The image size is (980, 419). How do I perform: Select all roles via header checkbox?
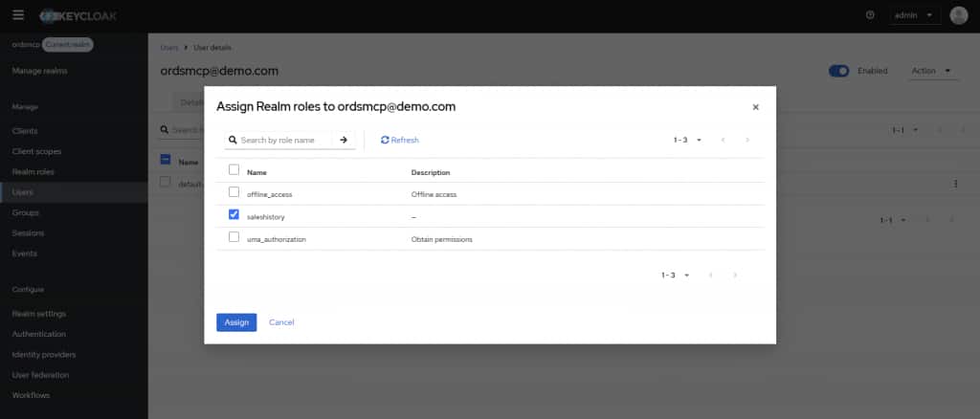(234, 170)
